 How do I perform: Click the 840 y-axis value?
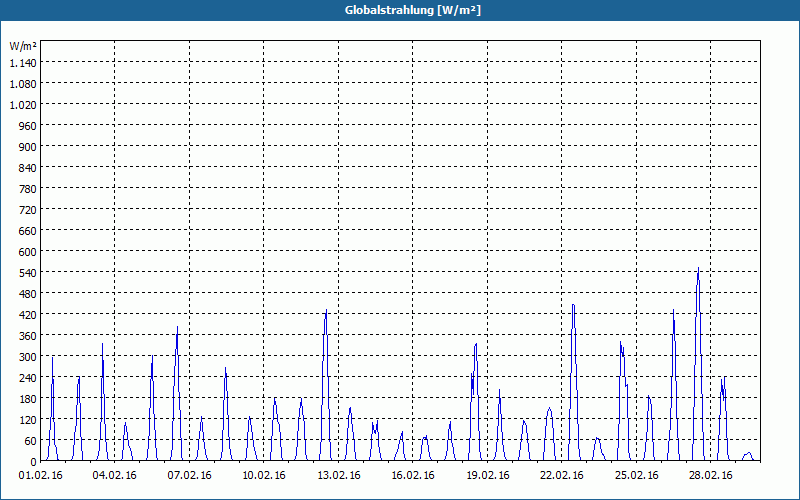pyautogui.click(x=28, y=168)
